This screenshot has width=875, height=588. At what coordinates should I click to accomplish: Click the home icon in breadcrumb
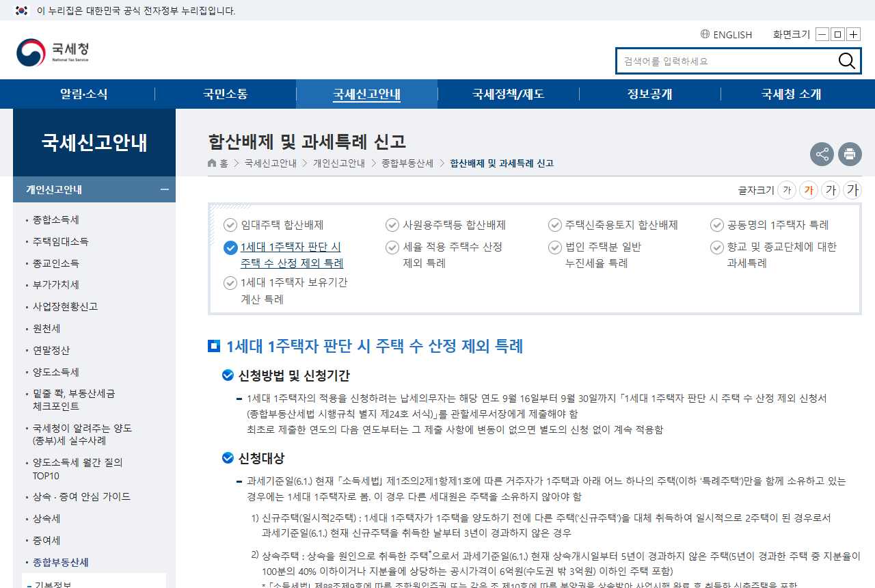pos(212,163)
